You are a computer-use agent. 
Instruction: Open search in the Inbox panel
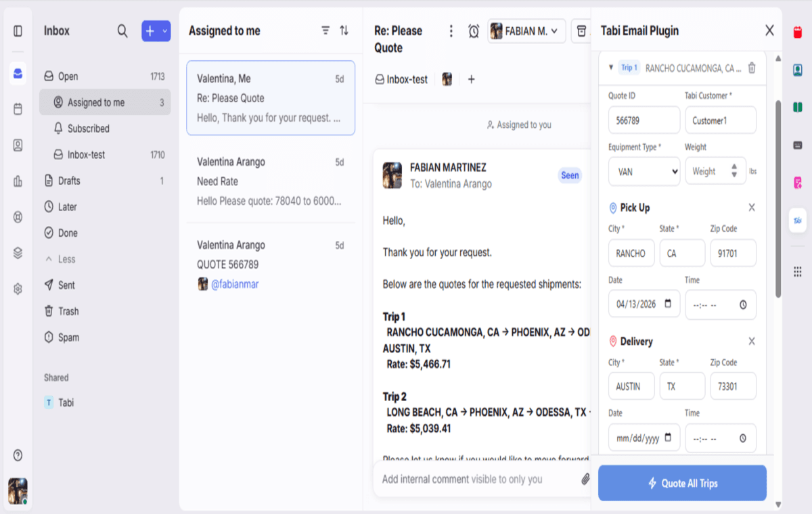click(122, 30)
